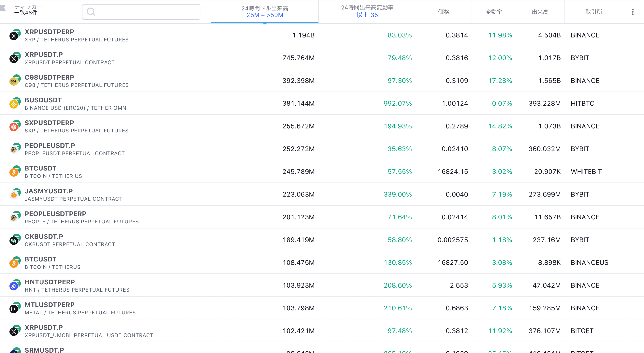Select the description 'BINANCE USD (ERC20) / TETHER OMNI'
The width and height of the screenshot is (644, 353).
(76, 108)
